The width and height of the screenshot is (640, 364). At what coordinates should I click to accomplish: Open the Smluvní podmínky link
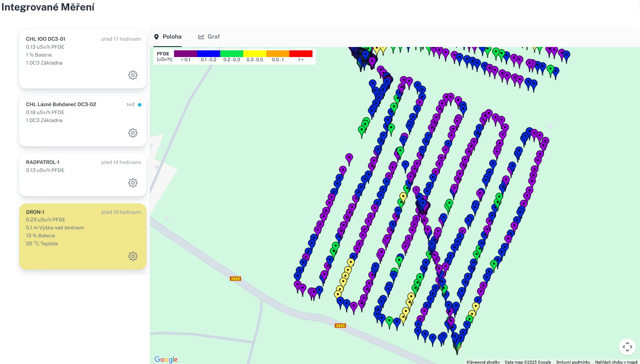pos(573,361)
